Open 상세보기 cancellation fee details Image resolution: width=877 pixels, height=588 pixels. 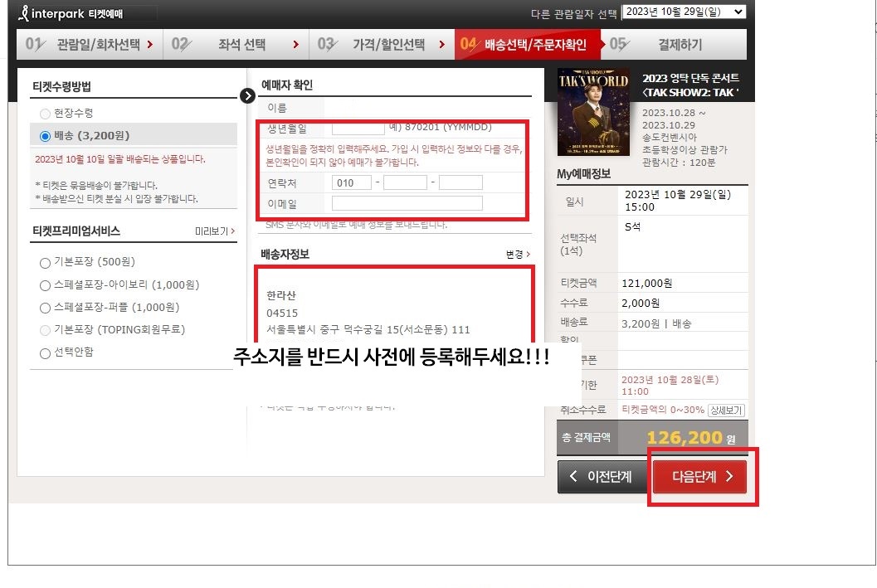(726, 411)
